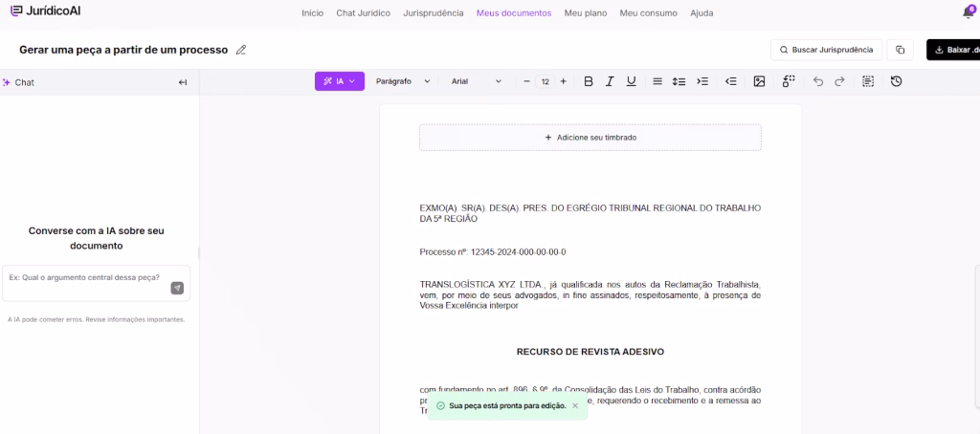Click the document title text
The width and height of the screenshot is (980, 434).
pos(123,50)
